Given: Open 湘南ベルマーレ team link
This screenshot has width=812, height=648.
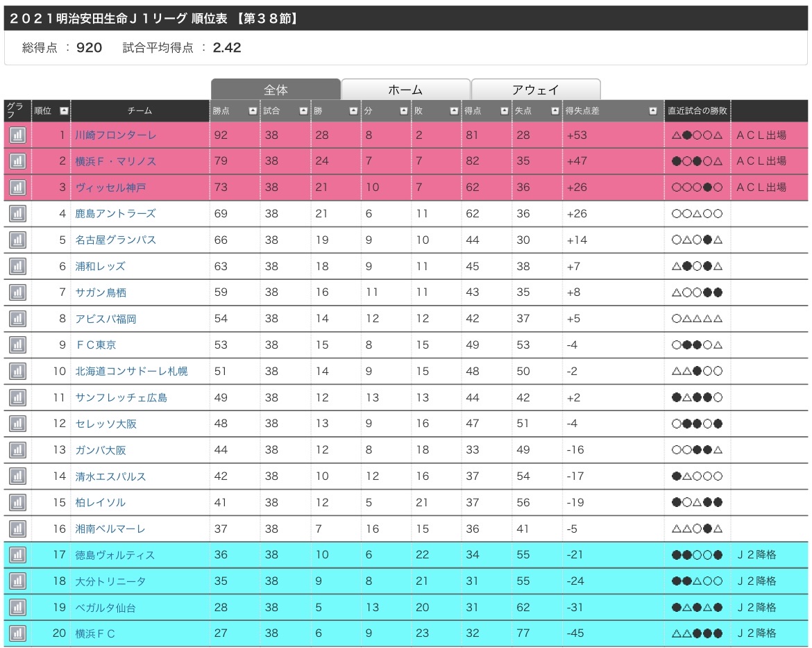Looking at the screenshot, I should tap(110, 529).
